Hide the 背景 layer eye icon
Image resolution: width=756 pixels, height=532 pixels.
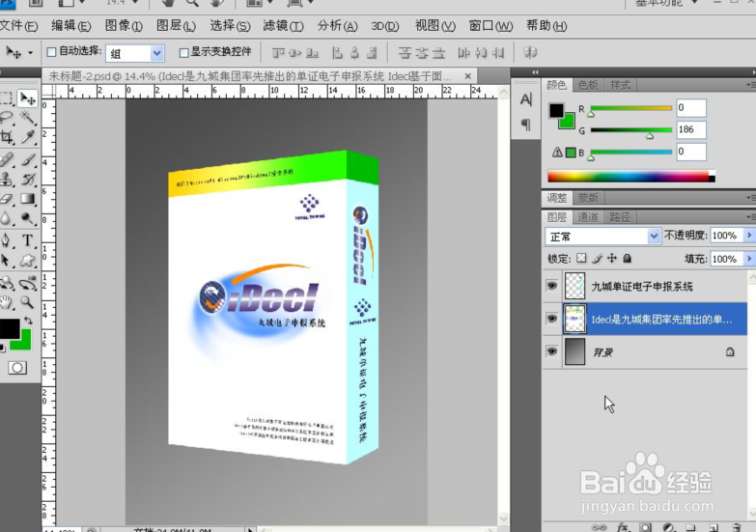[x=552, y=351]
